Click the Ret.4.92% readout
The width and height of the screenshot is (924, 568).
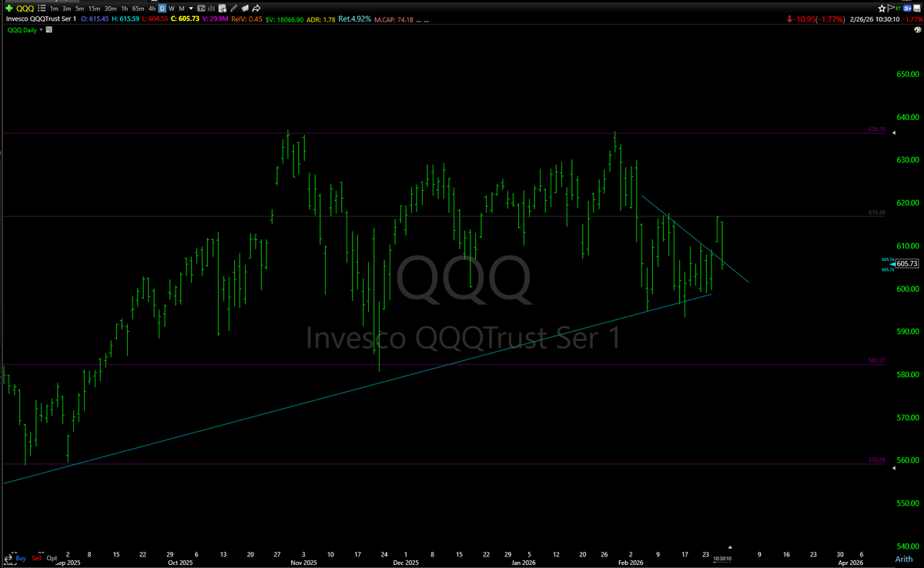[355, 19]
